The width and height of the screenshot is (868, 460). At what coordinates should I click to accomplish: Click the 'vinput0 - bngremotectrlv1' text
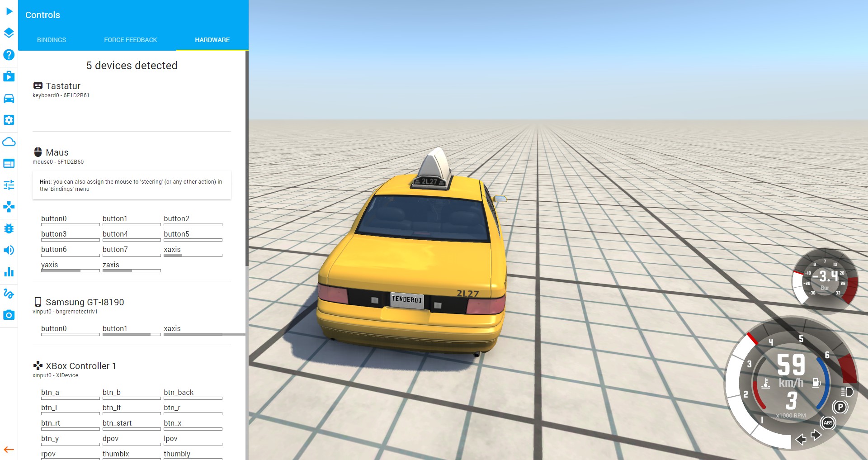point(65,312)
